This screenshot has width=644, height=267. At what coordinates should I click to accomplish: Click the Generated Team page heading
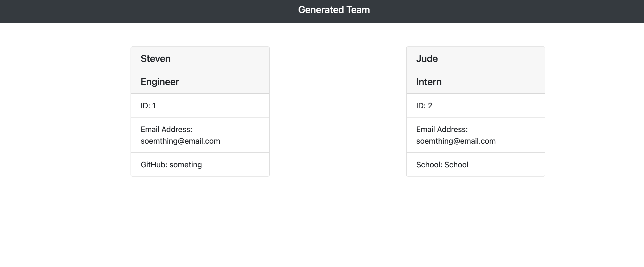[334, 10]
